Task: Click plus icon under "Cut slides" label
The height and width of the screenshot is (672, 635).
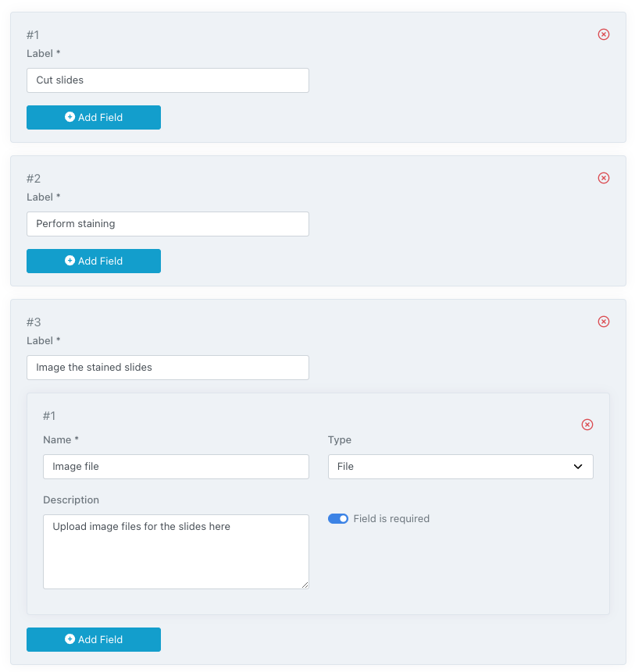Action: [70, 117]
